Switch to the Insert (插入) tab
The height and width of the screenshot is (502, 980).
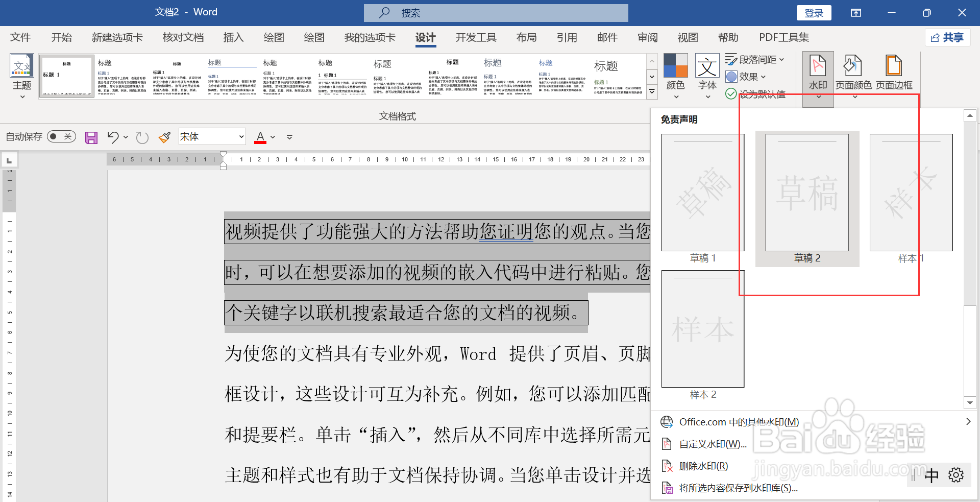coord(233,37)
